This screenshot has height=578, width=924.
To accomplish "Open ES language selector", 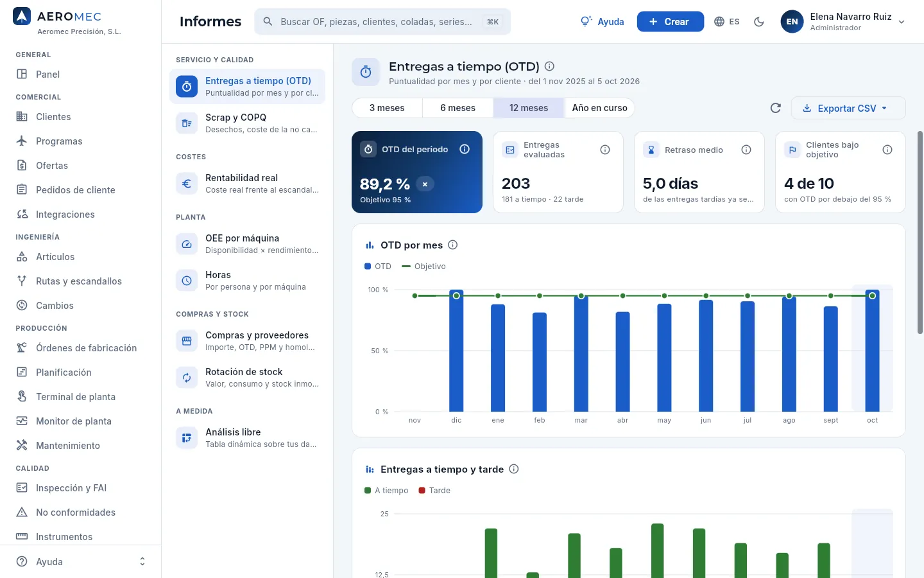I will click(x=727, y=22).
